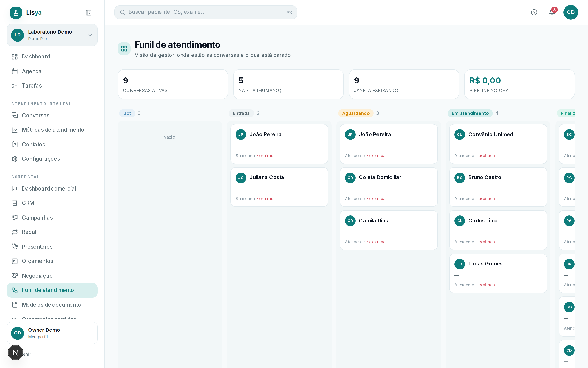Click the funnel page header icon
The width and height of the screenshot is (588, 368).
click(124, 49)
